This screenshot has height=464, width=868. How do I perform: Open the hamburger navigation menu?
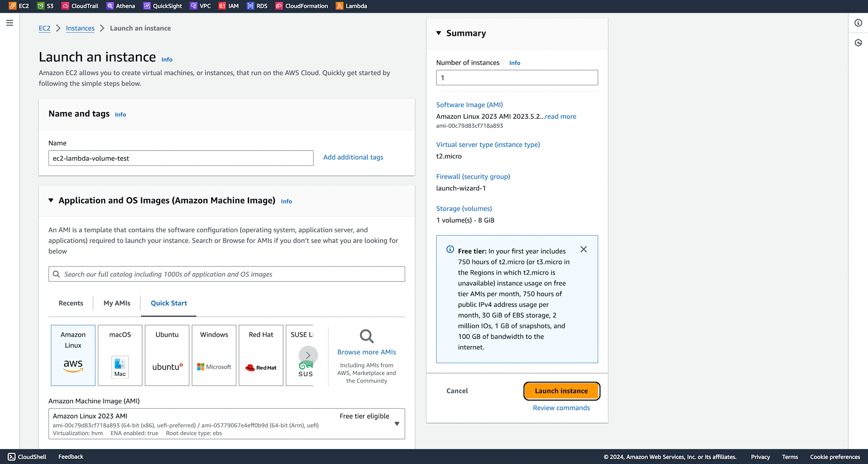[x=10, y=23]
